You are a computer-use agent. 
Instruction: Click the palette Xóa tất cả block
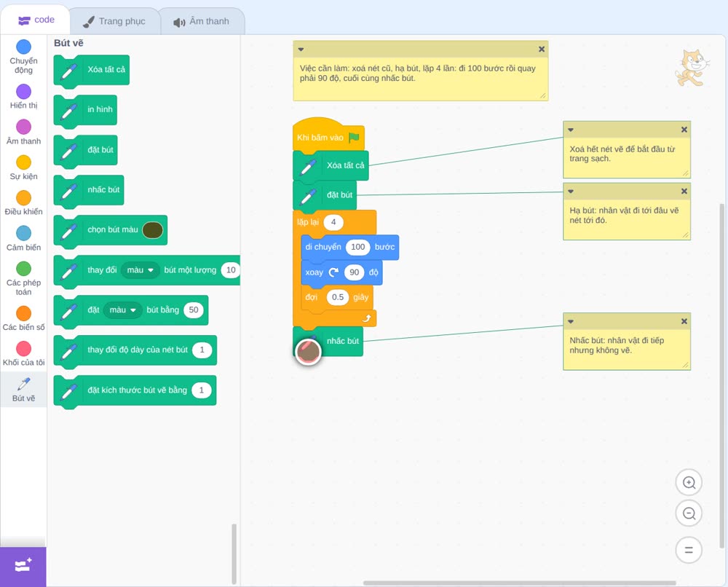pyautogui.click(x=92, y=70)
